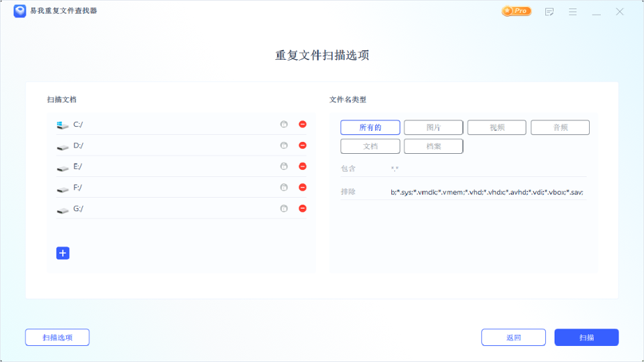Select the C:/ drive label
This screenshot has height=362, width=644.
(x=78, y=124)
